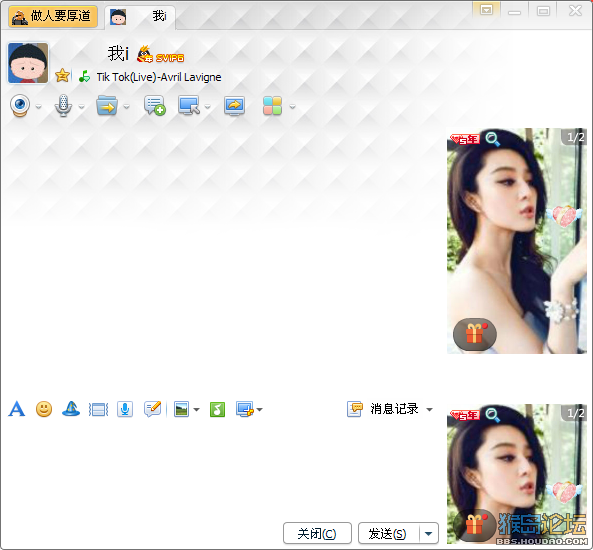
Task: Open the 发送 button options arrow
Action: 428,534
